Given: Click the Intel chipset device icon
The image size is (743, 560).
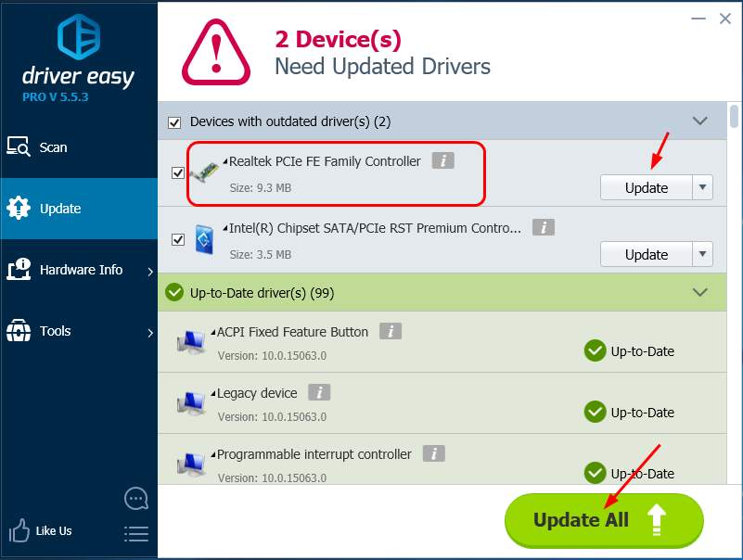Looking at the screenshot, I should [x=204, y=239].
